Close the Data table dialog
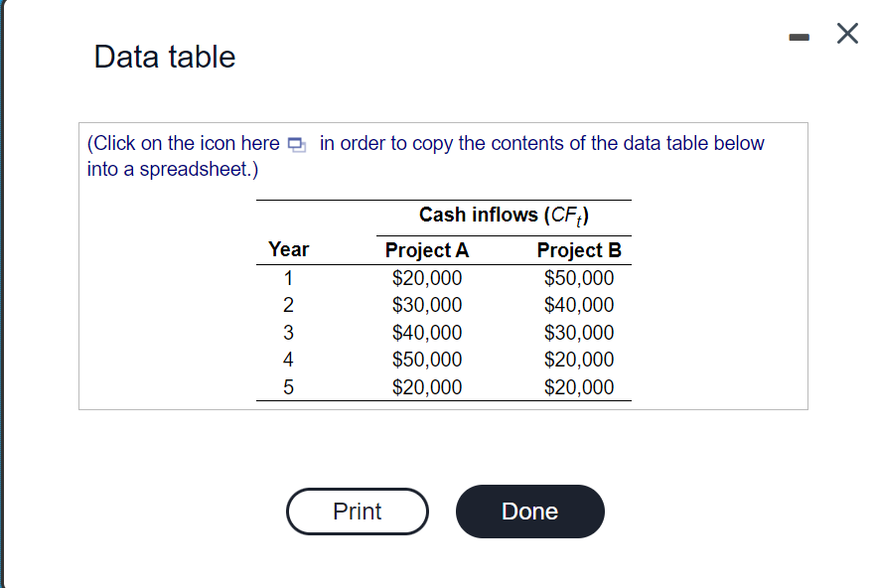The height and width of the screenshot is (588, 878). (847, 36)
